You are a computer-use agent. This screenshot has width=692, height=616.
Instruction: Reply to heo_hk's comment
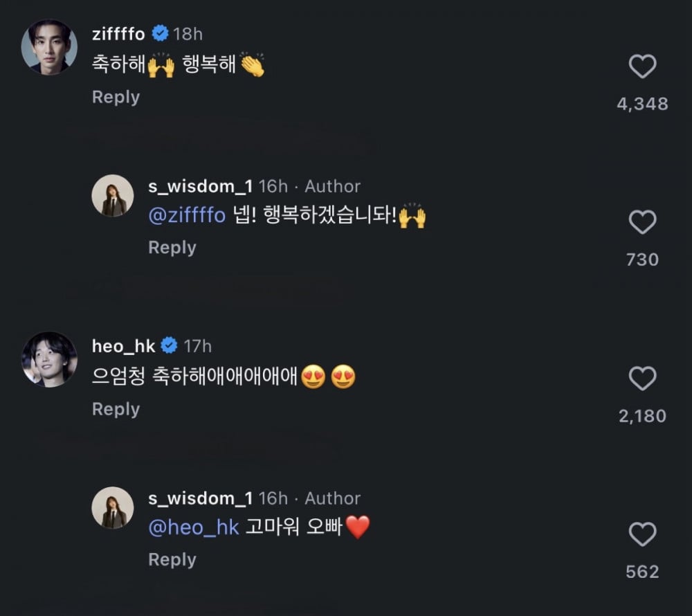tap(116, 410)
